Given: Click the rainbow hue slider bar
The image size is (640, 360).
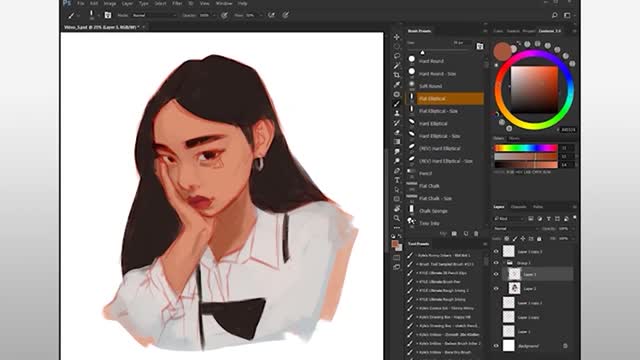Looking at the screenshot, I should (x=525, y=148).
